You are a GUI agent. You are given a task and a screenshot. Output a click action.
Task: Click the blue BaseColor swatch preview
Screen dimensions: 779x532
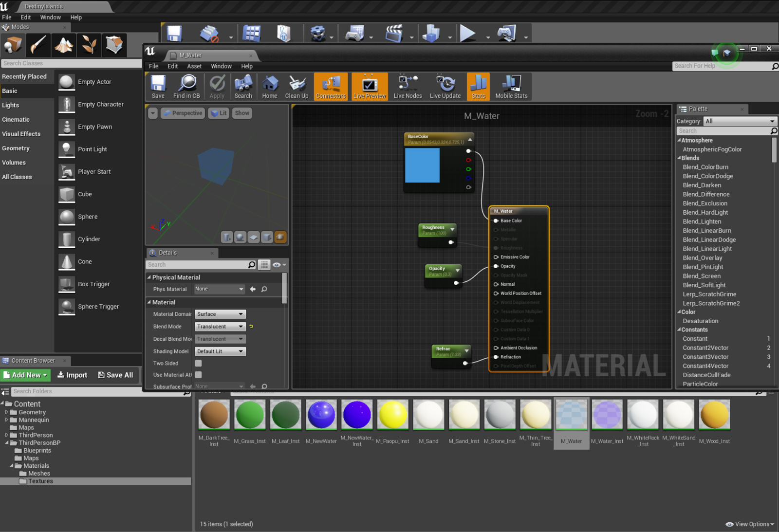(422, 166)
